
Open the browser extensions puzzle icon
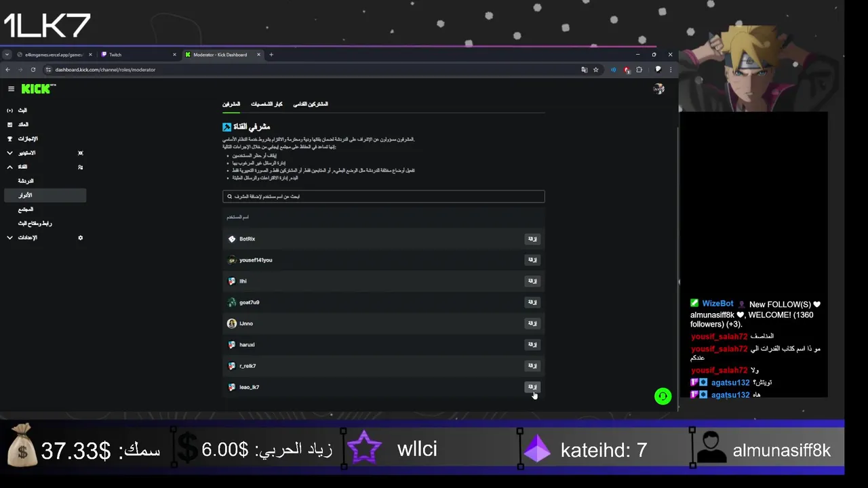[x=639, y=70]
